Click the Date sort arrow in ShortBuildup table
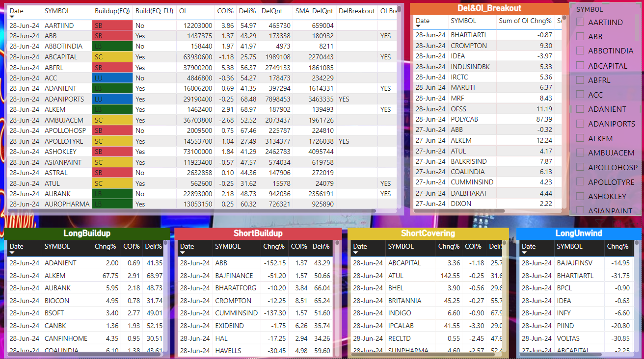The image size is (644, 359). [x=183, y=253]
